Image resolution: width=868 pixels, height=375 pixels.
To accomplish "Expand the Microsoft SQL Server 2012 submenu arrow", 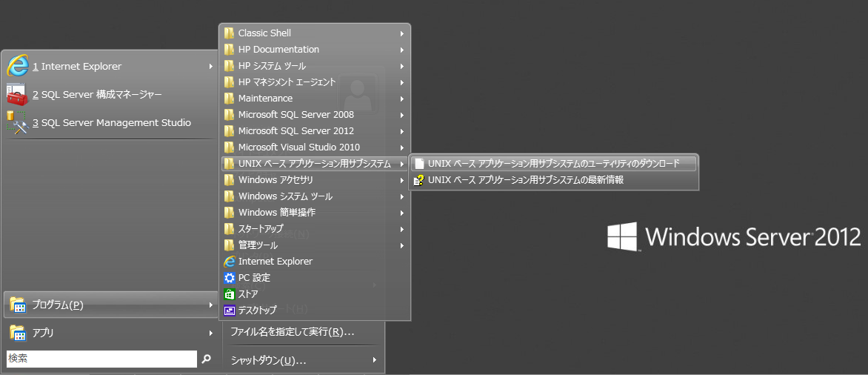I will [401, 131].
